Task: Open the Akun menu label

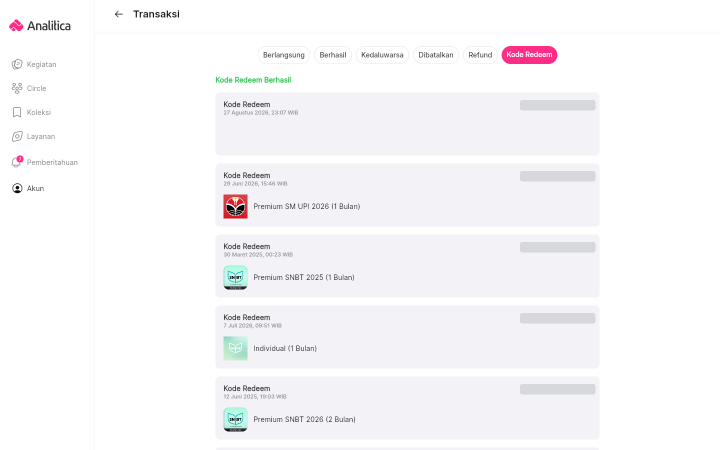Action: click(x=35, y=188)
